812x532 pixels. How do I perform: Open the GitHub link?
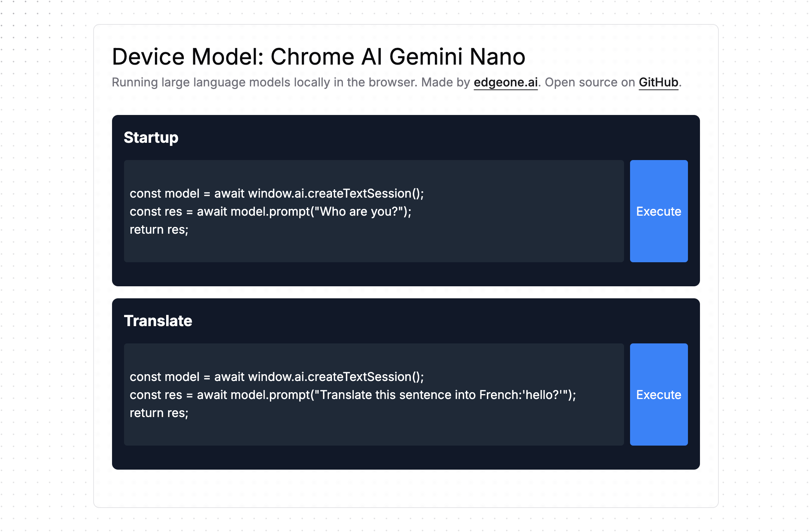658,82
